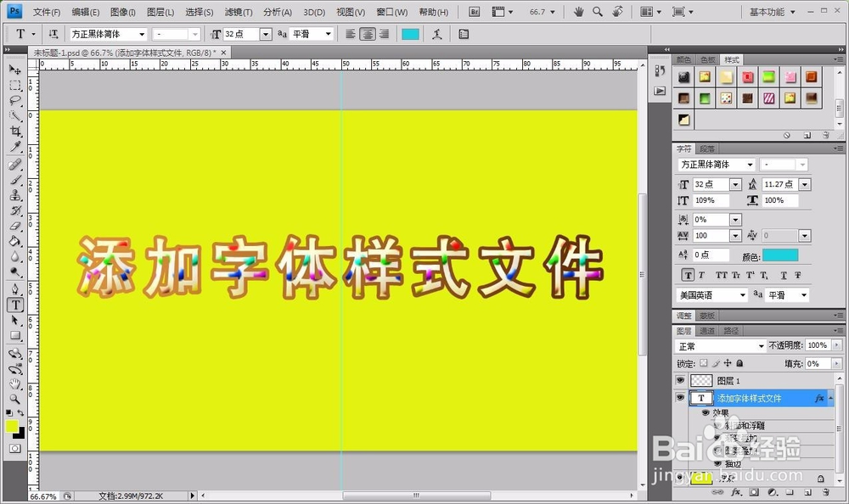This screenshot has height=504, width=849.
Task: Toggle Underline in Character panel
Action: 784,275
